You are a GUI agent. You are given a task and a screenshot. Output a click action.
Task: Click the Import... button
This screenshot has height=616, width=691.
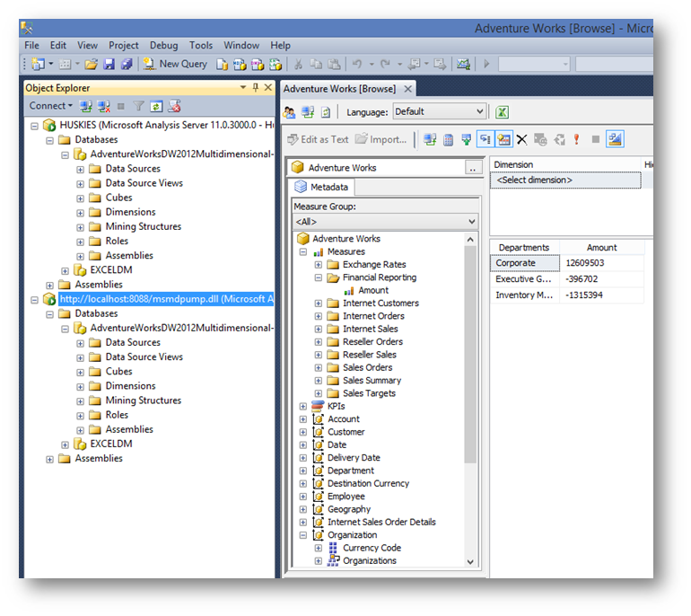tap(380, 139)
